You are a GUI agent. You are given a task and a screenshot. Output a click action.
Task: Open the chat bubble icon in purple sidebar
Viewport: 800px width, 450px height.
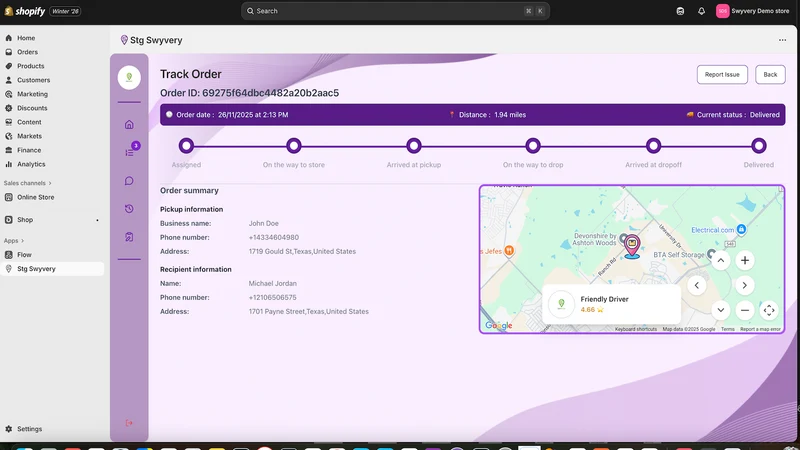tap(129, 181)
